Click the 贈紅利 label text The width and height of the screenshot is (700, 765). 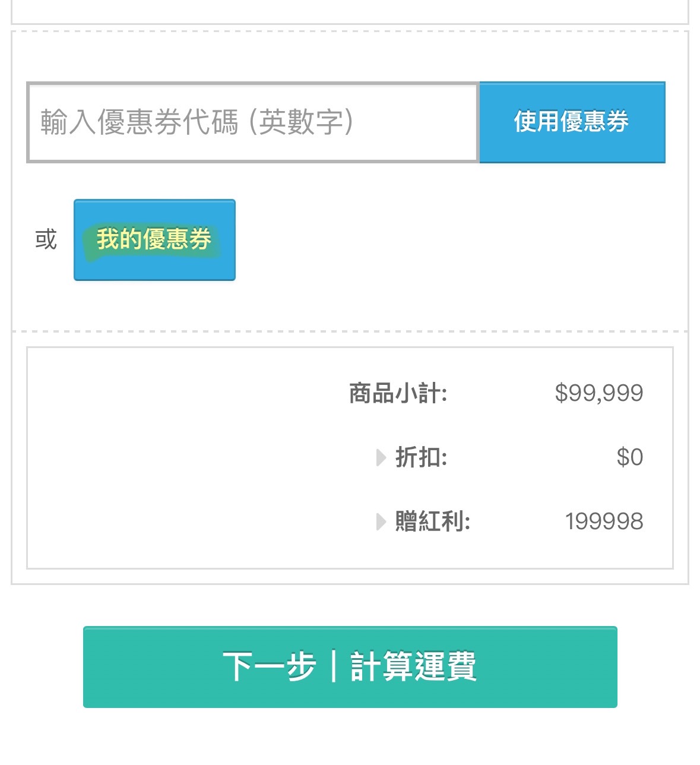click(432, 521)
